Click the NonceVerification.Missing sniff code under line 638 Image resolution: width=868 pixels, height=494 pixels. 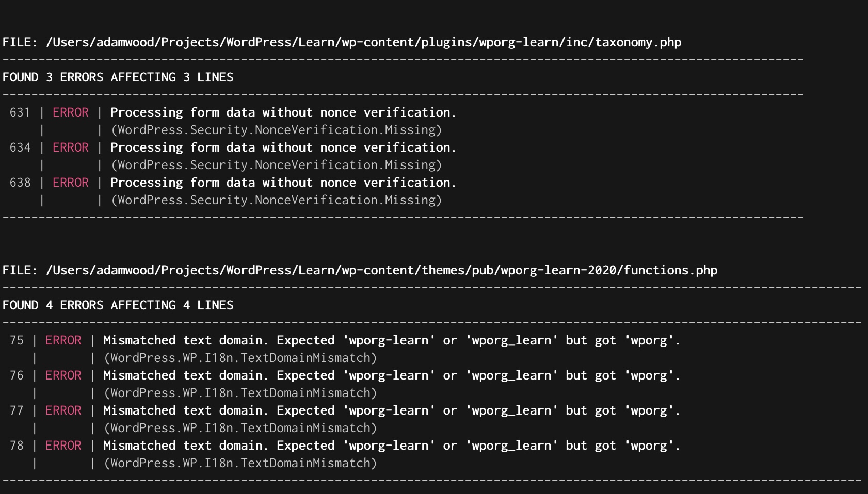[277, 200]
